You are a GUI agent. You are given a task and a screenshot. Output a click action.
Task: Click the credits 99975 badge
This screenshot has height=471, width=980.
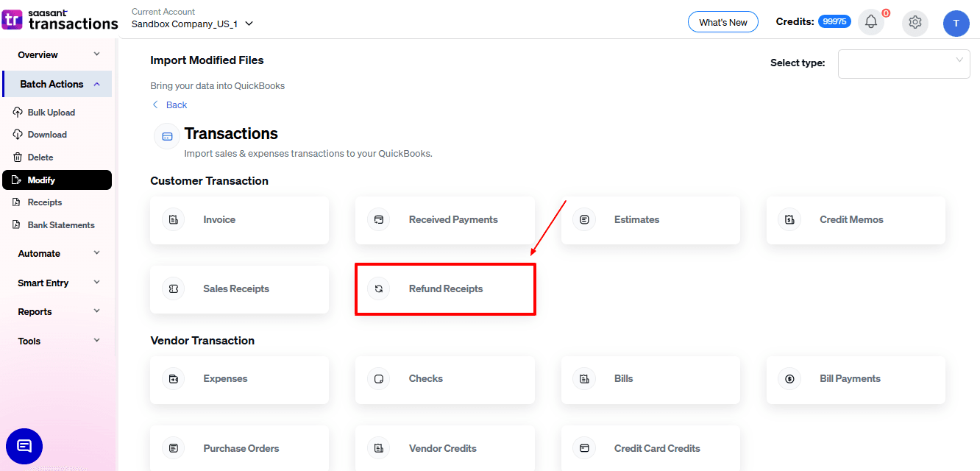click(x=834, y=22)
